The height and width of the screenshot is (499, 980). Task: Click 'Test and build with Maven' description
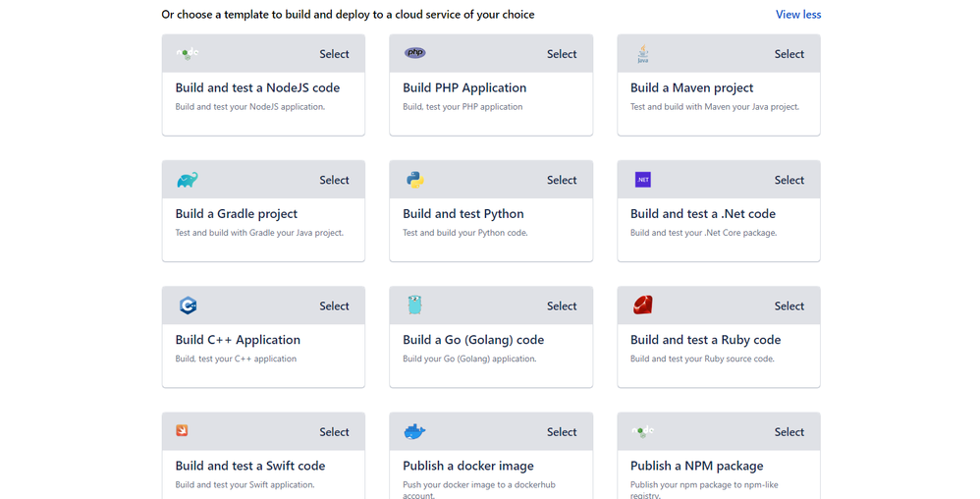point(714,107)
